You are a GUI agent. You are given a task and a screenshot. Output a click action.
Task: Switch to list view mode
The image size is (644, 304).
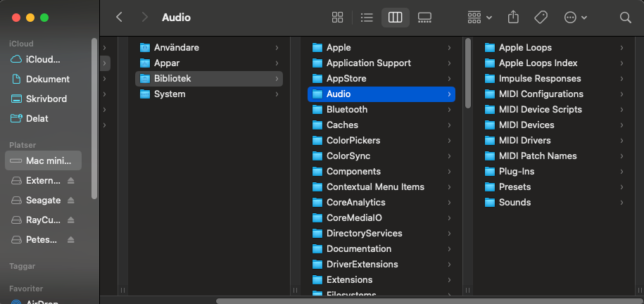click(x=367, y=18)
